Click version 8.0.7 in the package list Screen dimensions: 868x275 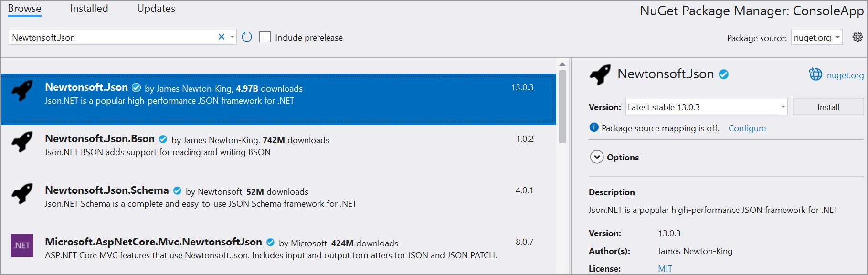(524, 242)
